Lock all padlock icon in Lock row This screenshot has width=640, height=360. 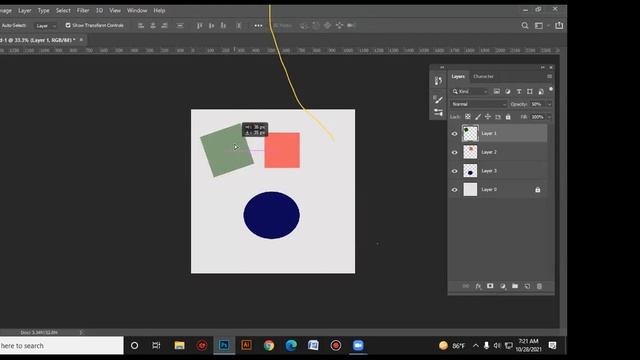pos(508,117)
